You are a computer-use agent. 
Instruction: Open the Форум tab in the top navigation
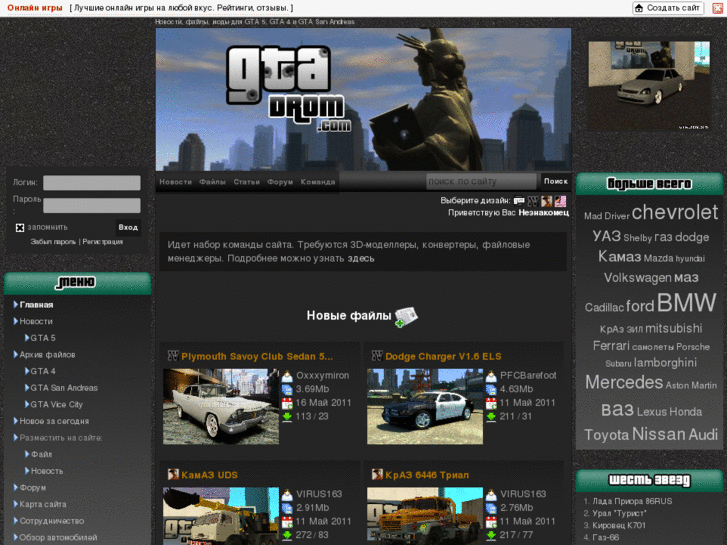(x=280, y=182)
